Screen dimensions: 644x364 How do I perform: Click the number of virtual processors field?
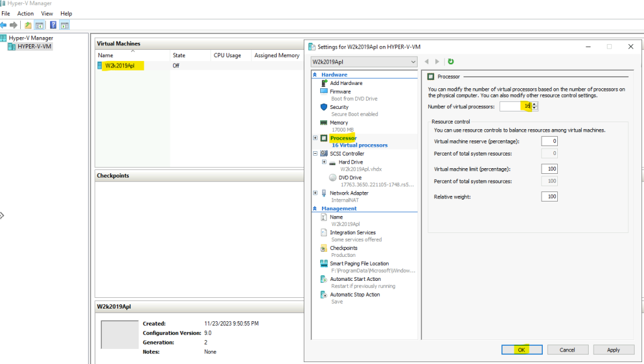(x=516, y=106)
